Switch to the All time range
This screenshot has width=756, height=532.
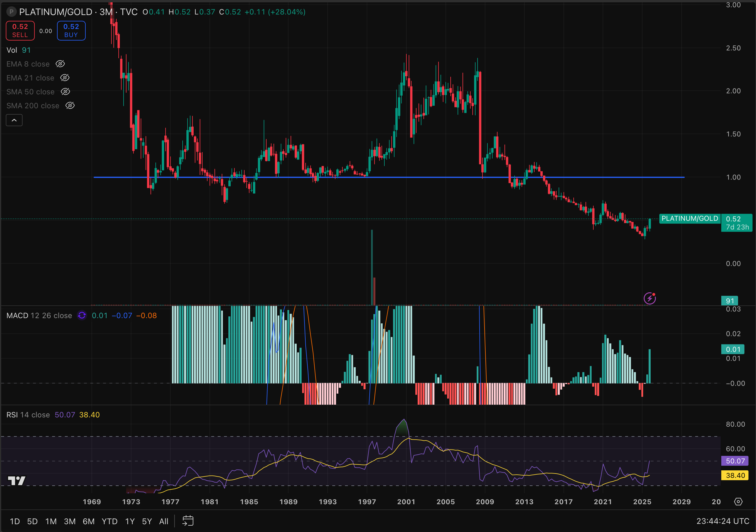point(164,521)
